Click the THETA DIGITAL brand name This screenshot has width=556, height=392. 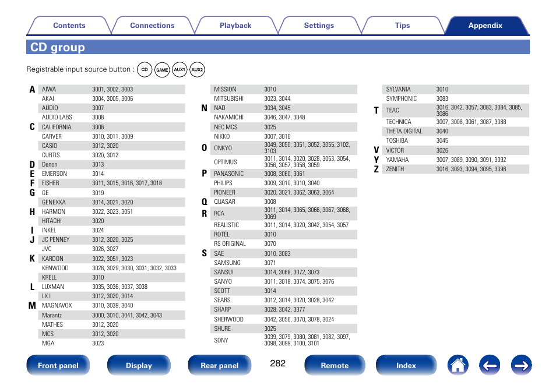(x=404, y=131)
